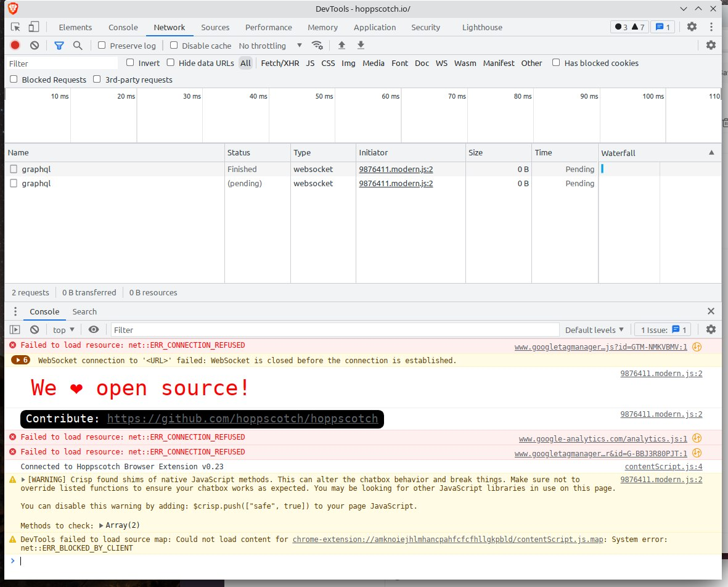Click the issues counter badge in toolbar
728x587 pixels.
click(663, 27)
